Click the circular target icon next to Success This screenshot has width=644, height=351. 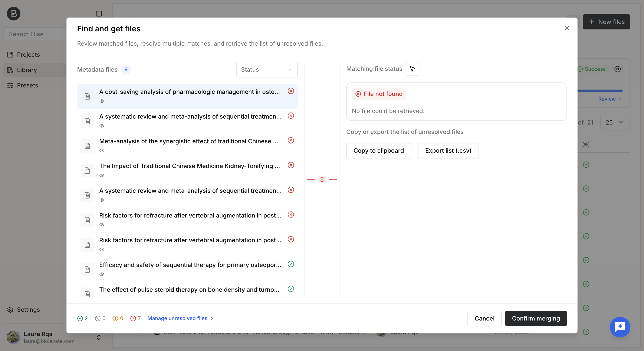[618, 69]
